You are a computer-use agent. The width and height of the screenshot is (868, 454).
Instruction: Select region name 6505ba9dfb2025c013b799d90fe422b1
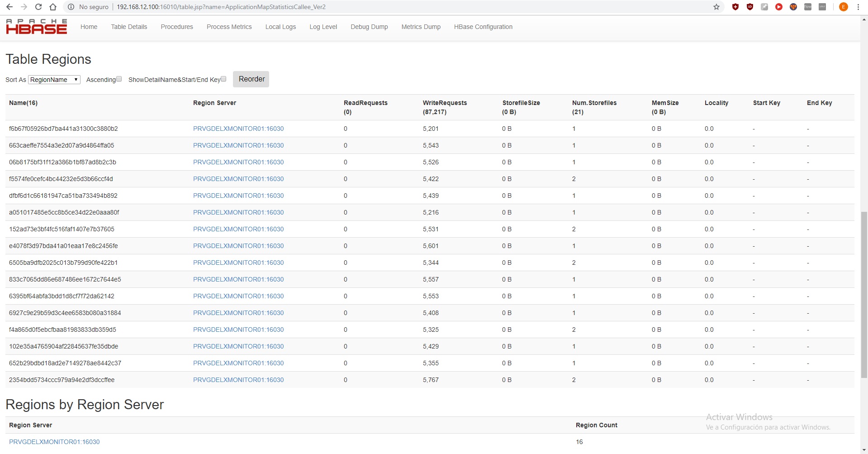coord(63,263)
